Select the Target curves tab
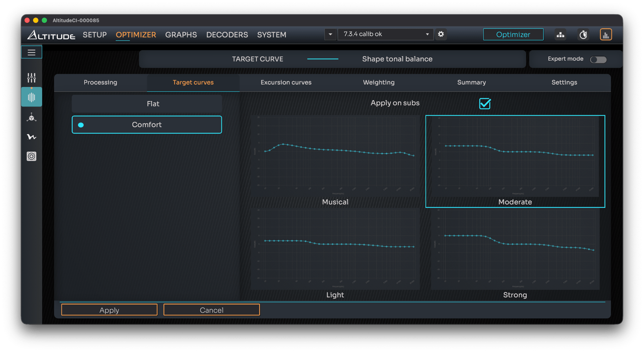The height and width of the screenshot is (352, 644). (193, 83)
